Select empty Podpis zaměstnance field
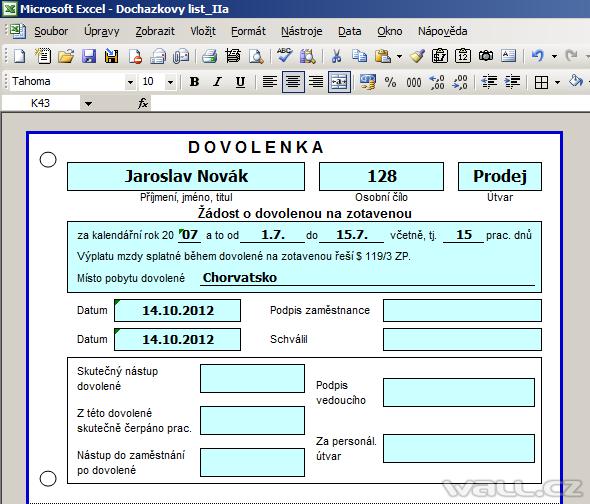 point(462,311)
